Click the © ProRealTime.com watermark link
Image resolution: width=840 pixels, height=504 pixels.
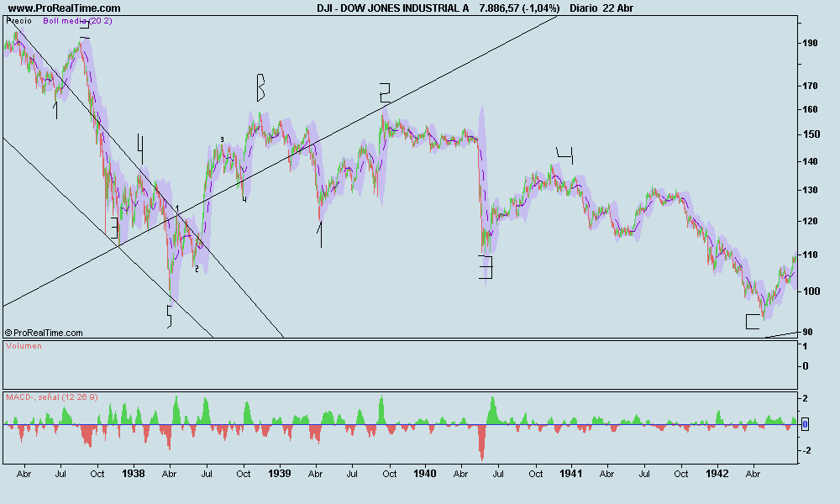pyautogui.click(x=44, y=333)
